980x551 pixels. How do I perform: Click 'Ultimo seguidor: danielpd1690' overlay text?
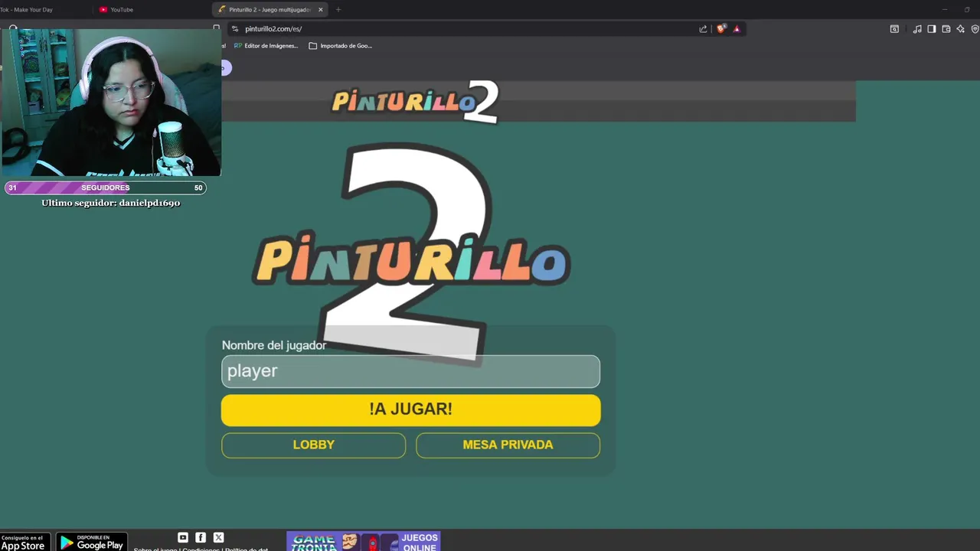pyautogui.click(x=111, y=203)
